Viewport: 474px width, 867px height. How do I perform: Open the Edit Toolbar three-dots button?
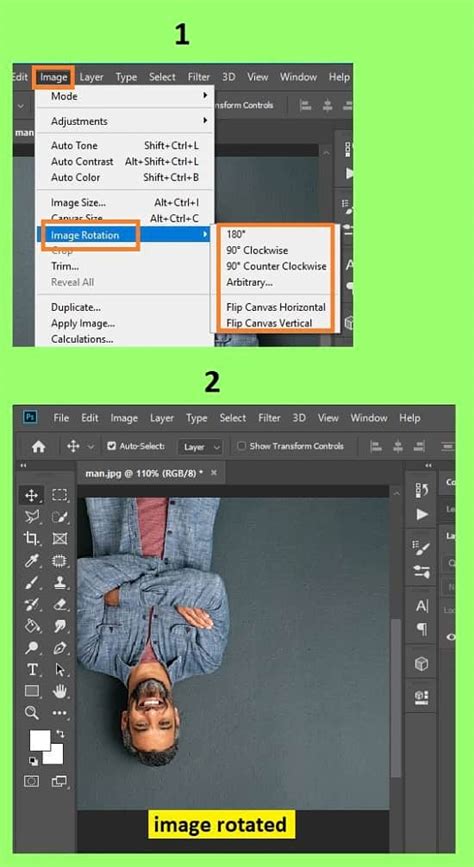point(60,713)
